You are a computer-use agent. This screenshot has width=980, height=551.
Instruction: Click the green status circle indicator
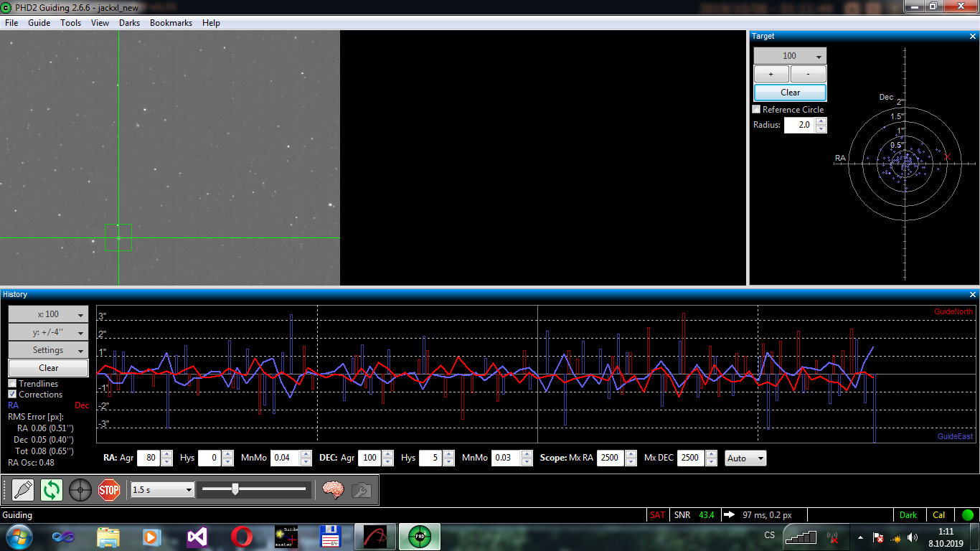coord(968,514)
